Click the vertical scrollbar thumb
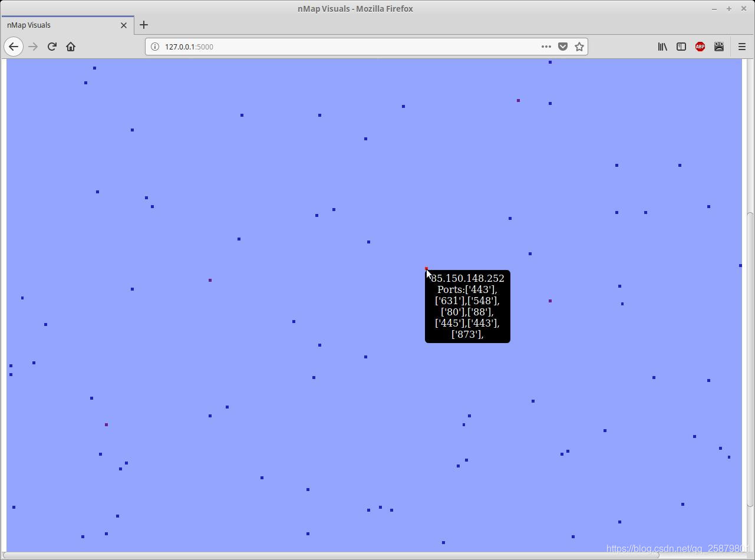Screen dimensions: 755x560 (750, 358)
